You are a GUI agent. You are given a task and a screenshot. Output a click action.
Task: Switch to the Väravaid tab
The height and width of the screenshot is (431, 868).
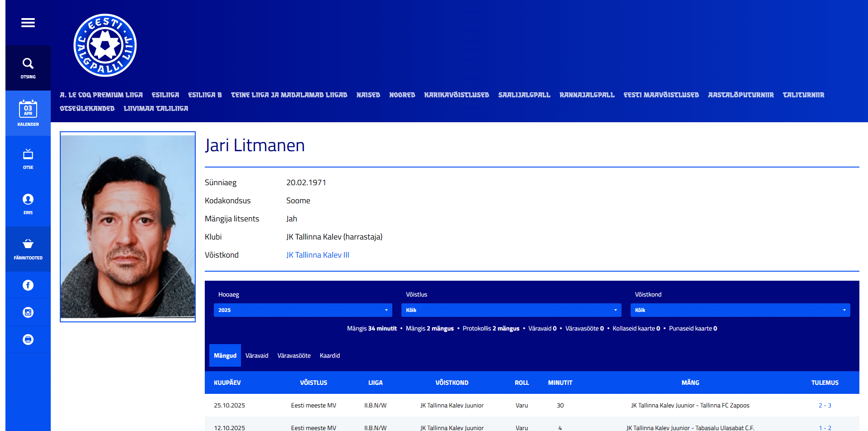click(x=257, y=355)
